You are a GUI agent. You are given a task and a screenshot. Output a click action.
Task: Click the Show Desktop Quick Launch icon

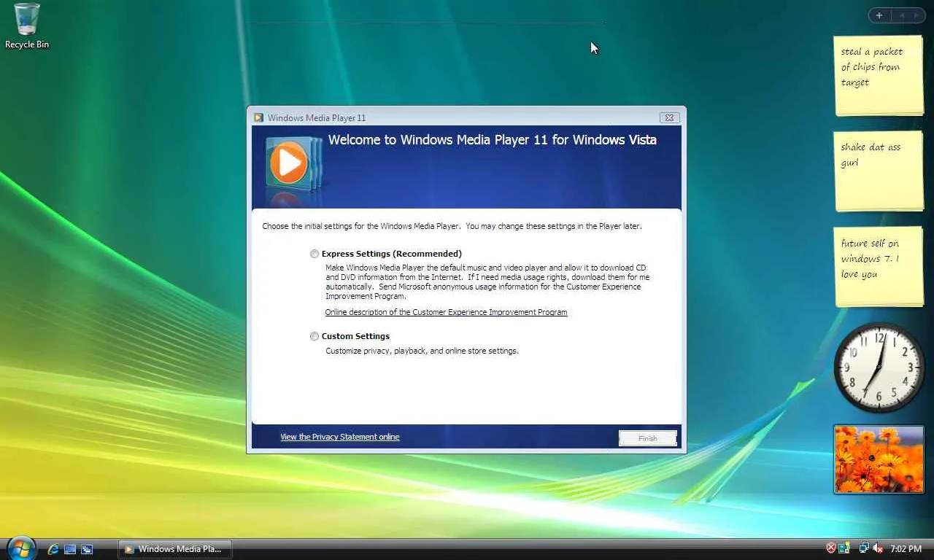(70, 549)
